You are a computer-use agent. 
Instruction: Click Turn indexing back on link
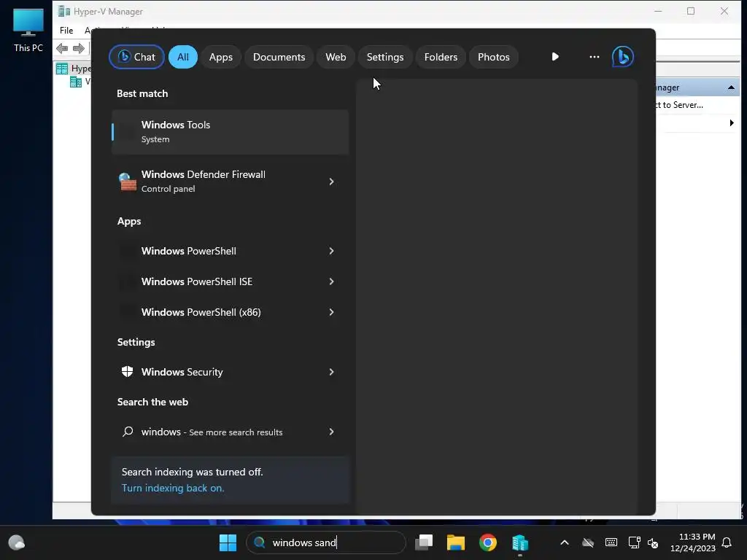pos(173,488)
